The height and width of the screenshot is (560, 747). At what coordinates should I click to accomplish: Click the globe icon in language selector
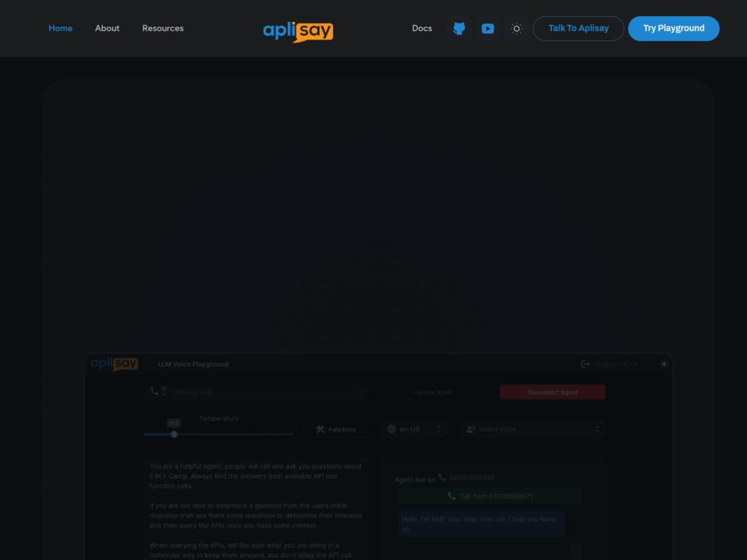click(392, 429)
